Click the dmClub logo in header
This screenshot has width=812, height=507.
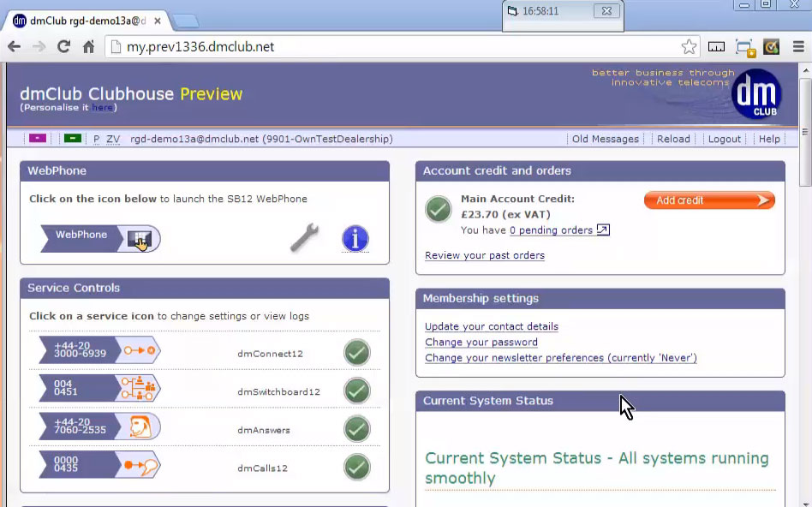pyautogui.click(x=756, y=93)
